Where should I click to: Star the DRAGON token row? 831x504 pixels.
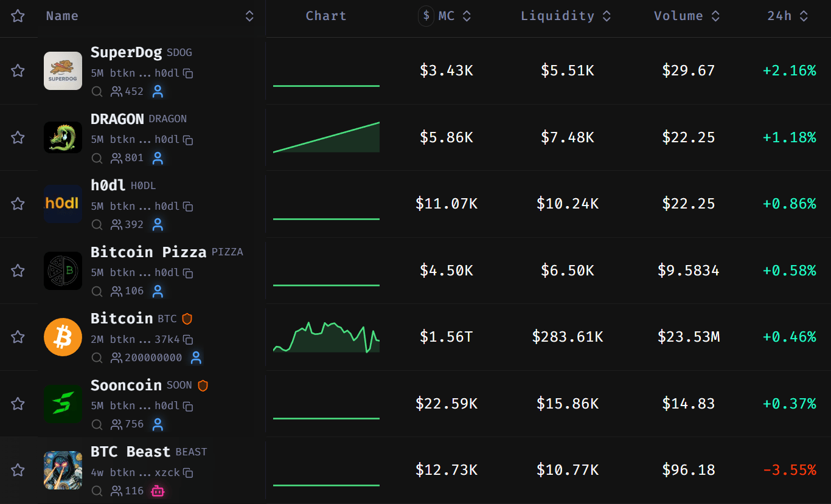[18, 137]
